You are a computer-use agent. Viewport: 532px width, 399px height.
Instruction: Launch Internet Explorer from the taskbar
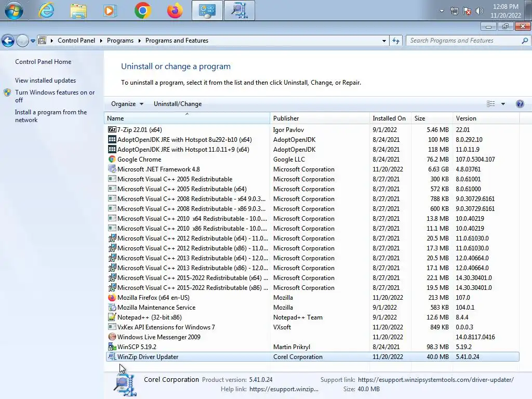(46, 10)
